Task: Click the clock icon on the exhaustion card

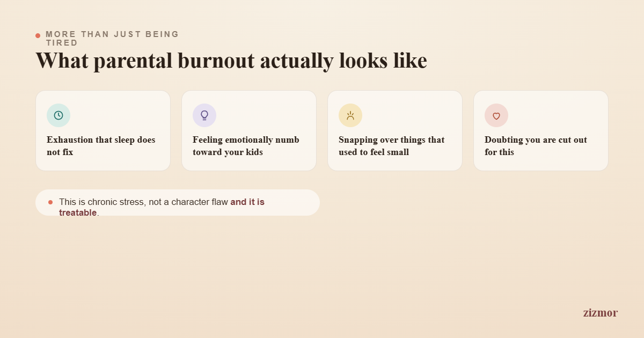Action: click(58, 115)
